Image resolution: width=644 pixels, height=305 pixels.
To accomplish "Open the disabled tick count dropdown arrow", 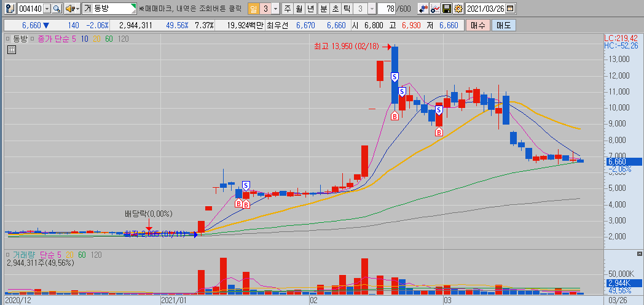I will click(x=371, y=8).
